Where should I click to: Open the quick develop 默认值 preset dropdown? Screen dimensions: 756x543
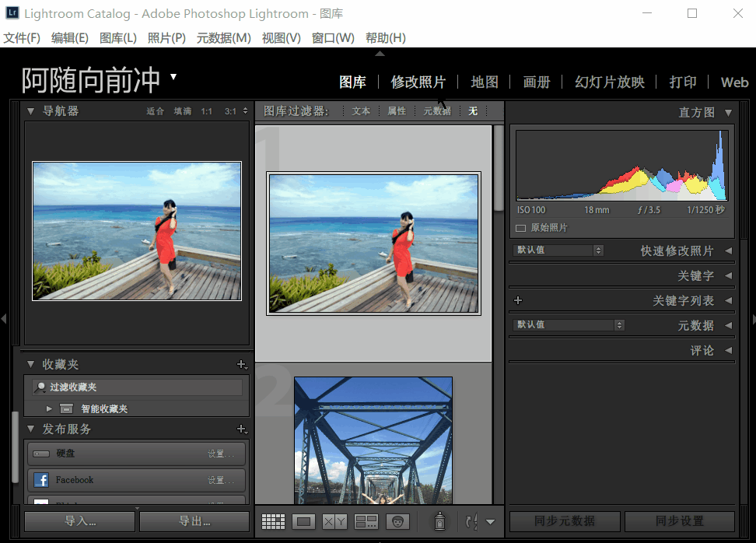click(x=558, y=250)
